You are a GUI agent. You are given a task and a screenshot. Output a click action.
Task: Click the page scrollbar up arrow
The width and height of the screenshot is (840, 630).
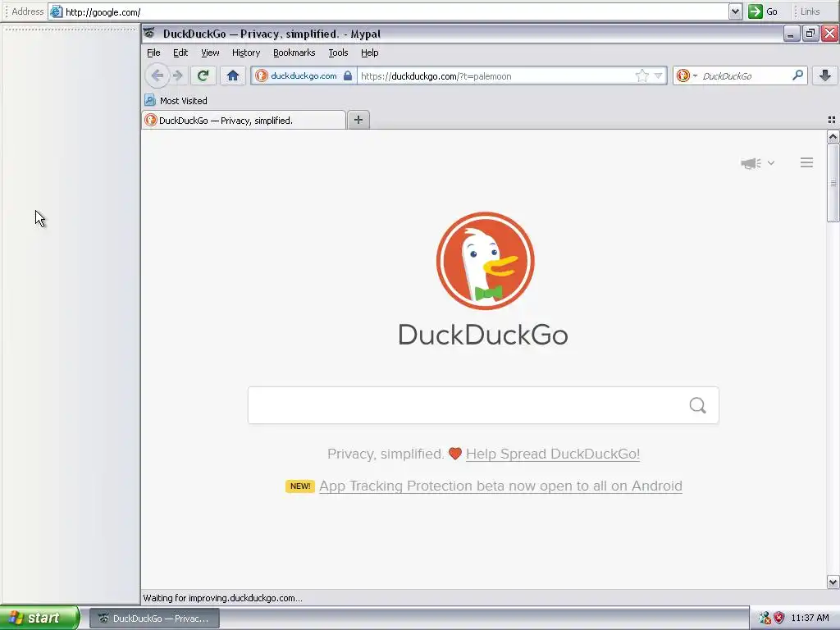(x=833, y=137)
